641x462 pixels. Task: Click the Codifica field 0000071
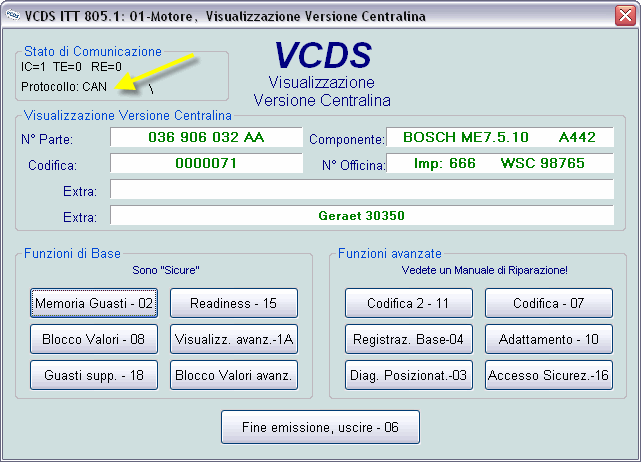tap(206, 163)
